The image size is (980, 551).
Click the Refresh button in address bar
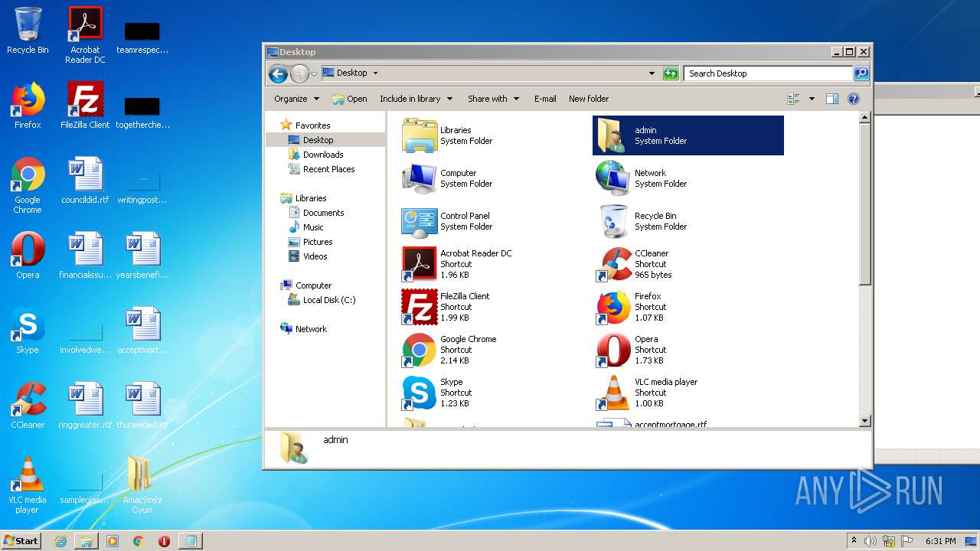point(671,73)
